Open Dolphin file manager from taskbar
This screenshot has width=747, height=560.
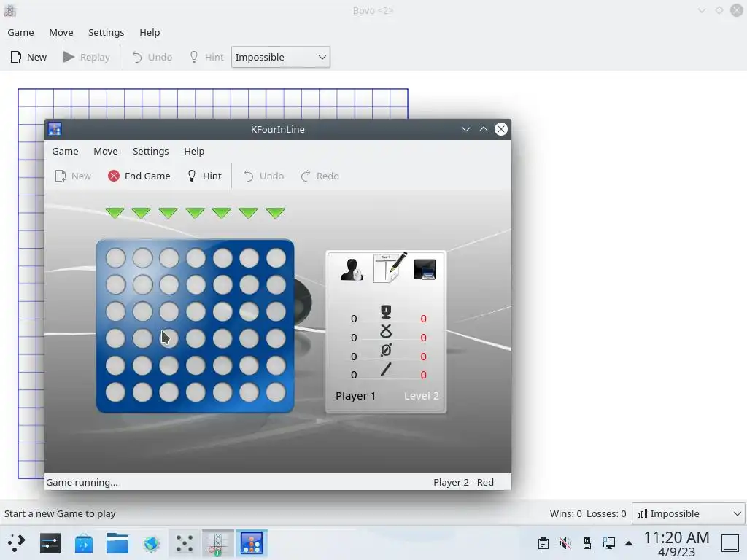[117, 542]
